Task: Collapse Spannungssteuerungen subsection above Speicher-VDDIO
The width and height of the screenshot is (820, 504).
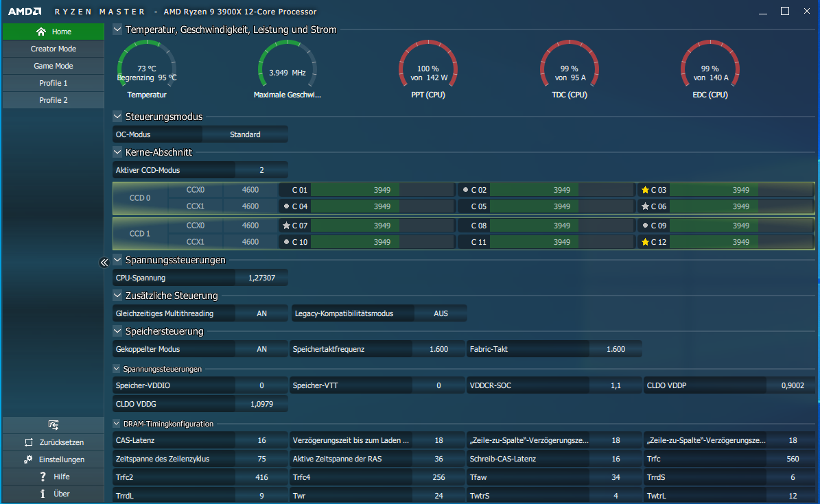Action: click(117, 369)
